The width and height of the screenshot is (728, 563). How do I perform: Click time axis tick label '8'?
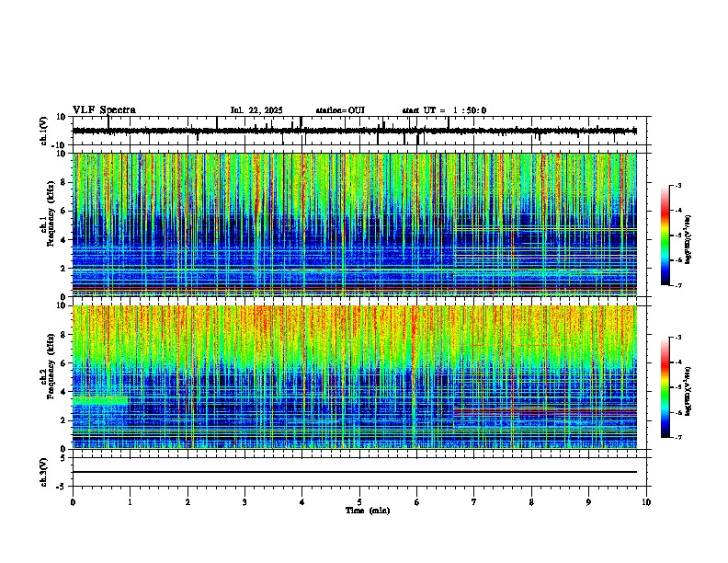tap(531, 502)
